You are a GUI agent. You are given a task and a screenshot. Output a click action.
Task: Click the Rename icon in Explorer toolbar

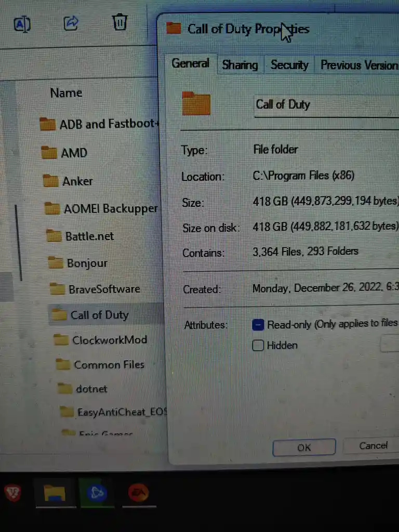pos(22,24)
